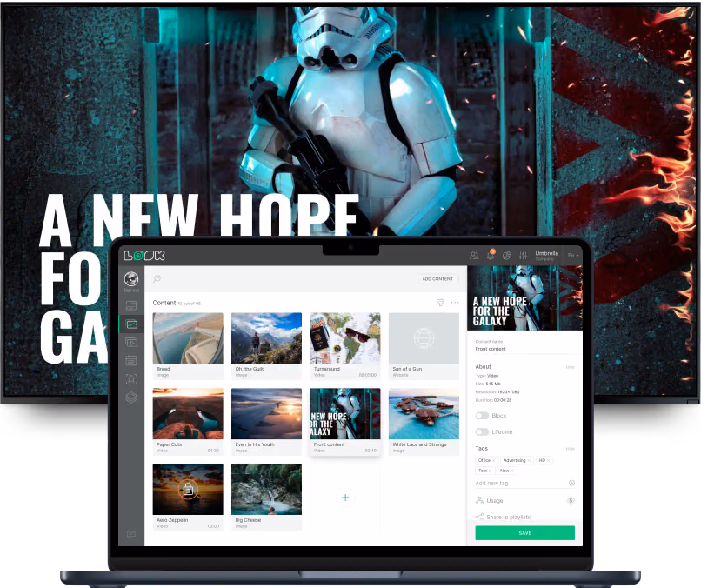The image size is (701, 588).
Task: Click the Usage label
Action: [495, 501]
